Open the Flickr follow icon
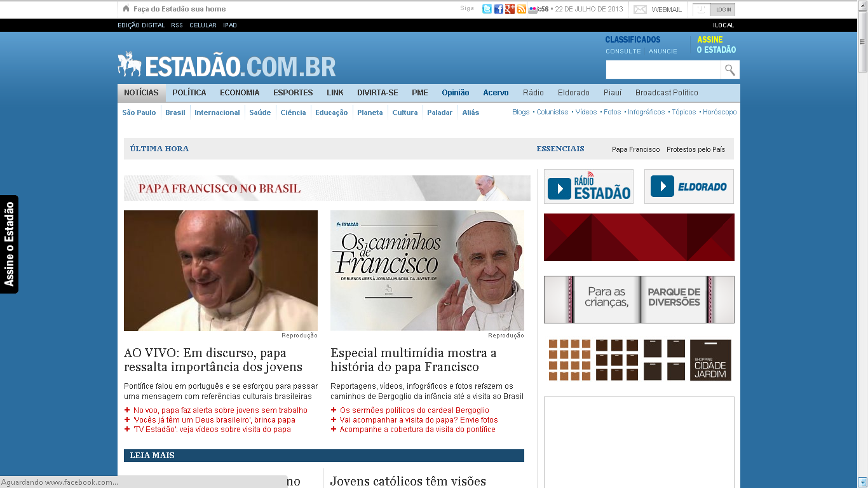 (532, 9)
